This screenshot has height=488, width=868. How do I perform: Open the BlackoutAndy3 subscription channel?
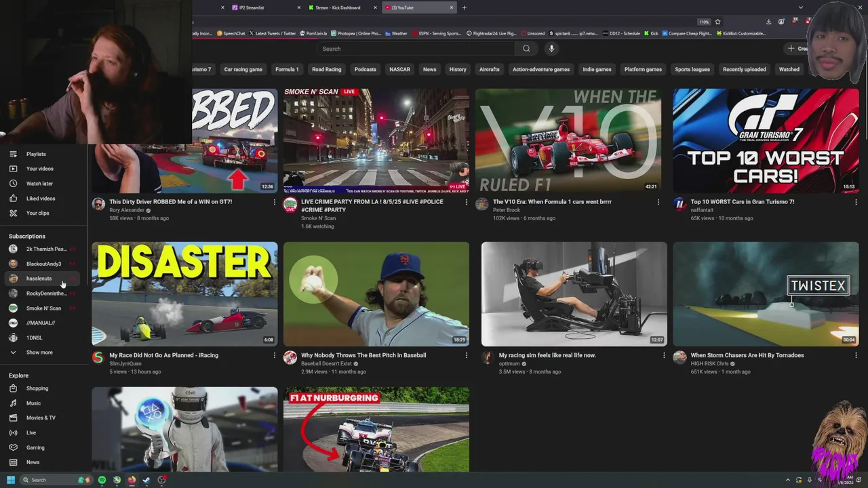[42, 264]
